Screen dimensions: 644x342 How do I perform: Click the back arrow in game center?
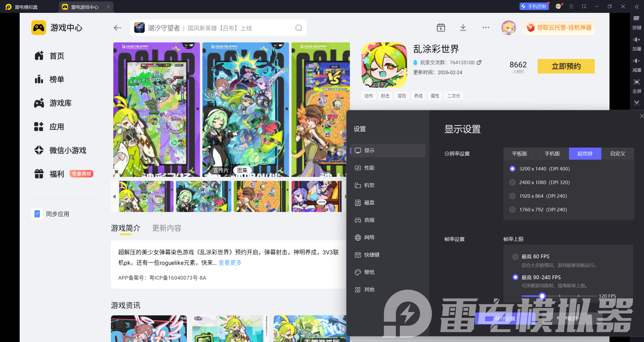click(117, 28)
